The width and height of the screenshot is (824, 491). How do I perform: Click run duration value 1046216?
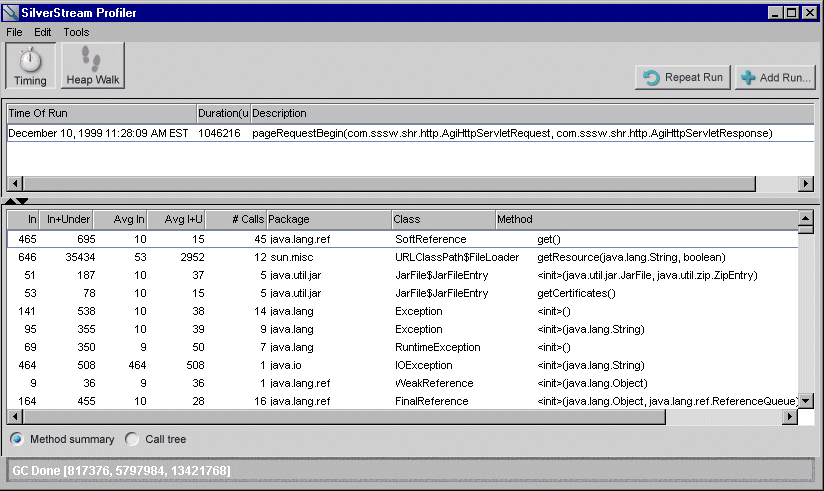(x=219, y=133)
